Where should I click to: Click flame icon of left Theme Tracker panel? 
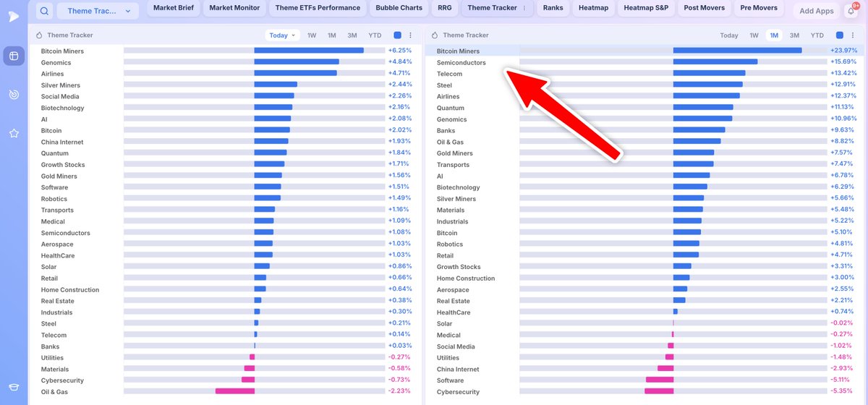pyautogui.click(x=41, y=35)
